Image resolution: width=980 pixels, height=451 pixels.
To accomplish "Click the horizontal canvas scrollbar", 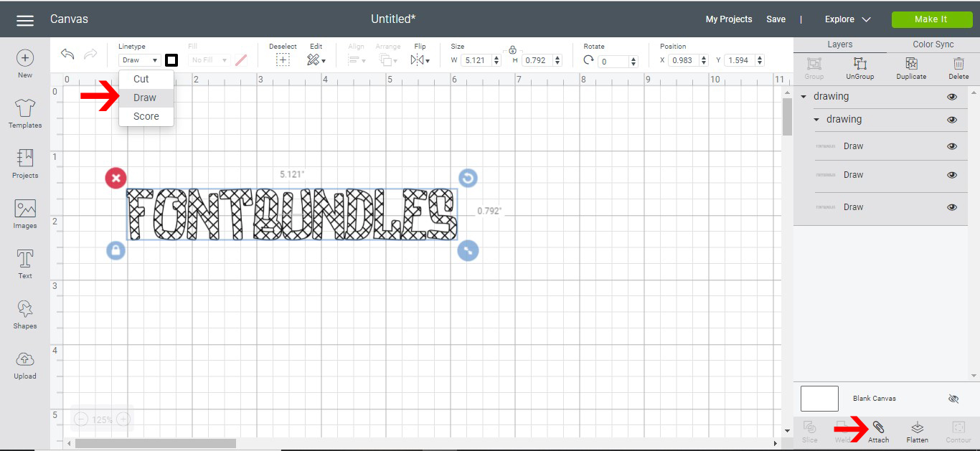I will coord(156,444).
